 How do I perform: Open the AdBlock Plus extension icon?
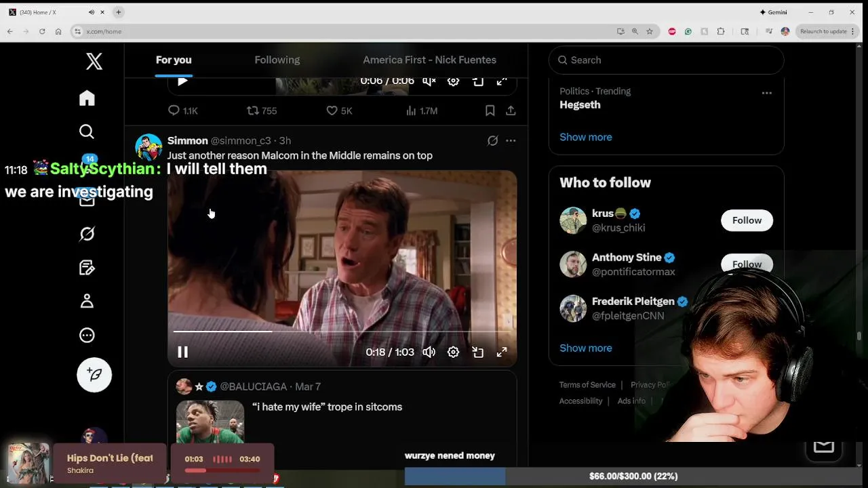672,31
